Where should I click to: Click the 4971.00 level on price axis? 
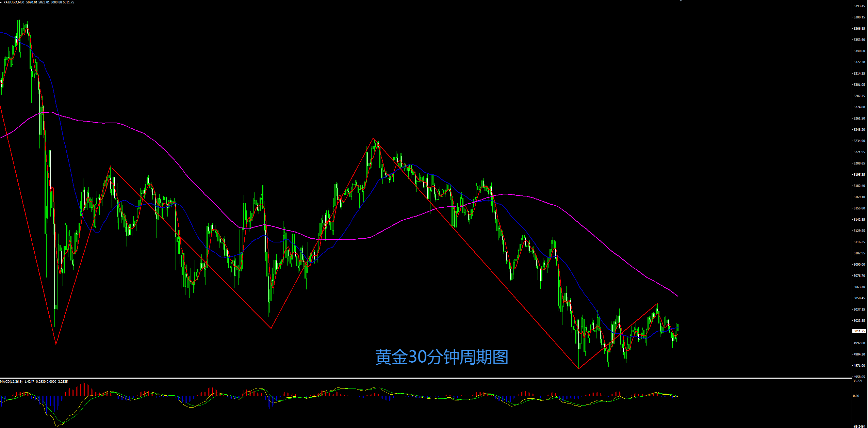click(859, 366)
